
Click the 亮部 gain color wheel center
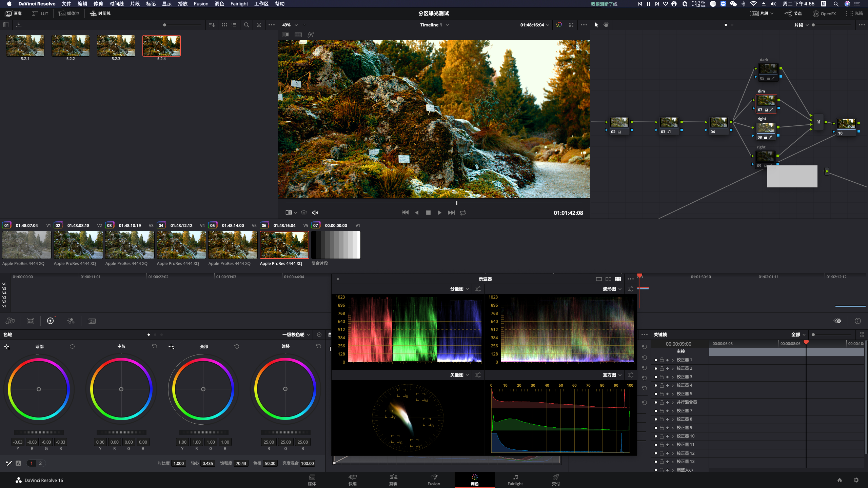pyautogui.click(x=203, y=389)
